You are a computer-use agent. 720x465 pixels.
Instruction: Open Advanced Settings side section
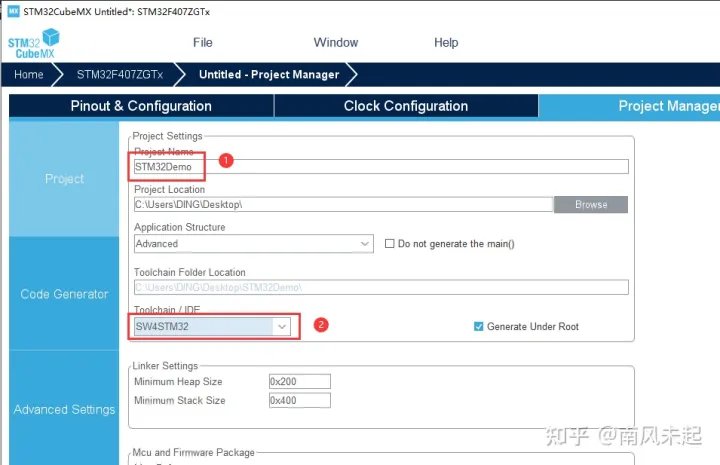64,409
